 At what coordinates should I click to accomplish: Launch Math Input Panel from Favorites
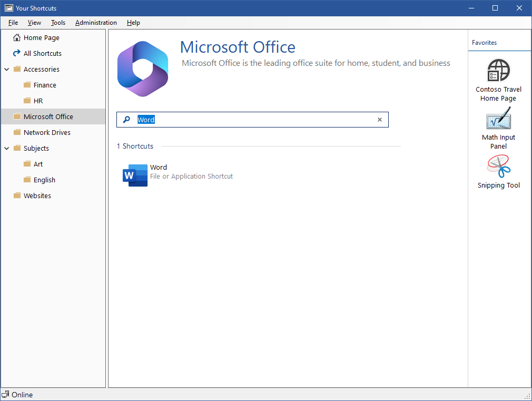(x=498, y=119)
